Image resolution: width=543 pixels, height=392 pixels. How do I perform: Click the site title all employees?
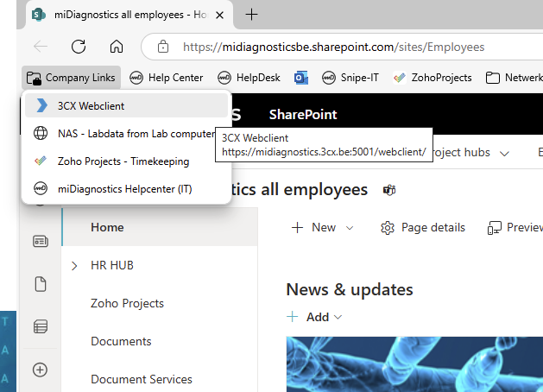click(x=299, y=189)
